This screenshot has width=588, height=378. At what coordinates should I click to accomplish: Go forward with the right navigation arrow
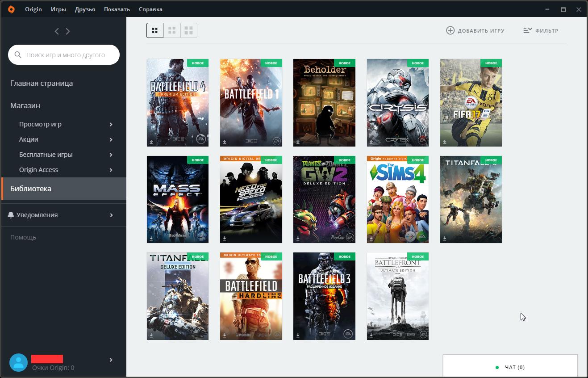point(68,31)
